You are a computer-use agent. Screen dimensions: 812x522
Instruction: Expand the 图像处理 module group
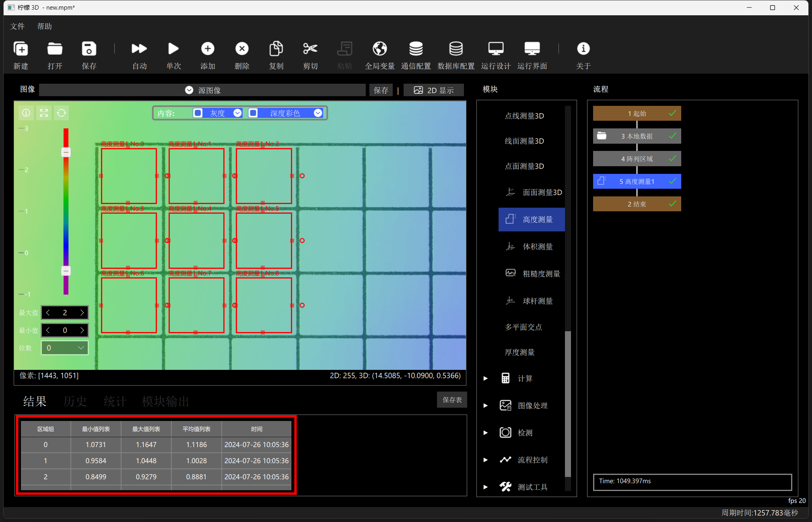click(x=486, y=405)
